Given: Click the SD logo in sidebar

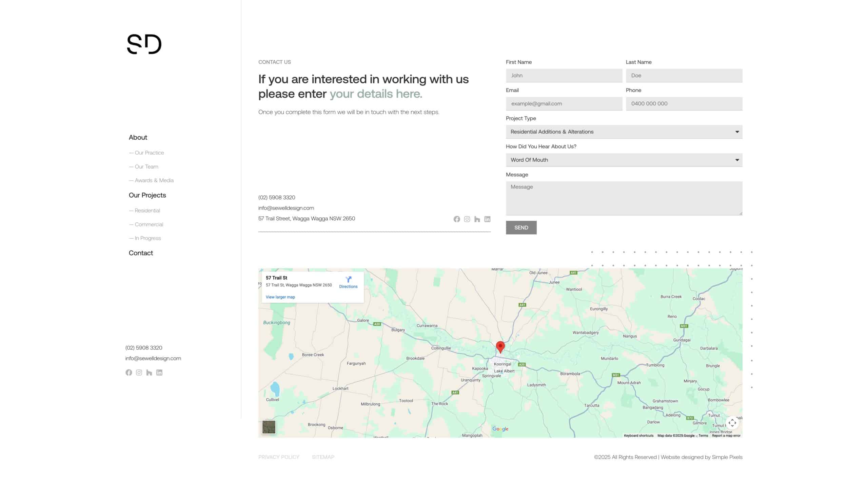Looking at the screenshot, I should [144, 44].
